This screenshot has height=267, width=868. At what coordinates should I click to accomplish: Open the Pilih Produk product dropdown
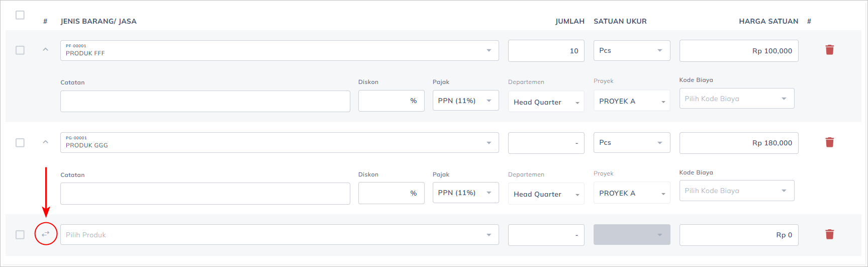click(279, 235)
